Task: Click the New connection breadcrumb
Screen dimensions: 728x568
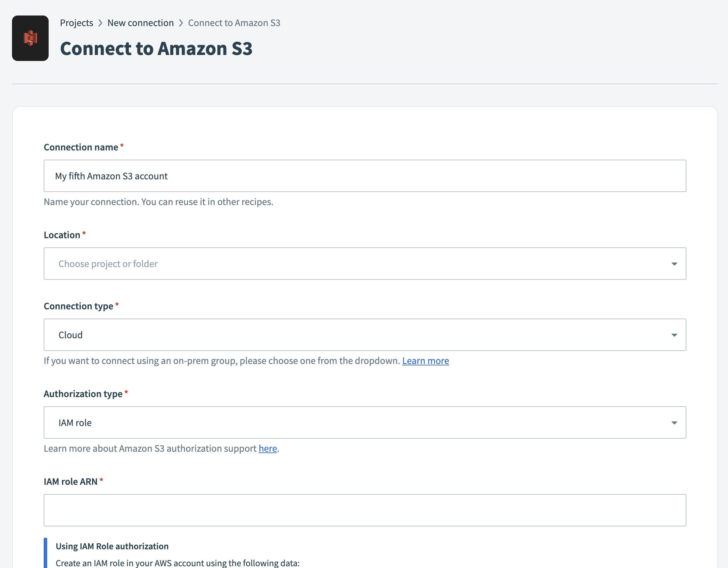Action: click(x=141, y=23)
